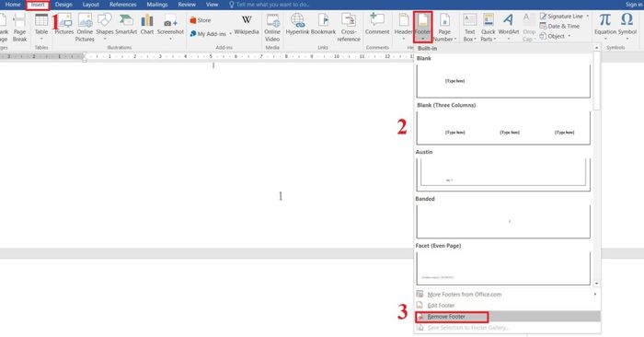Choose Facet (Even Page) footer style
644x337 pixels.
pyautogui.click(x=503, y=268)
